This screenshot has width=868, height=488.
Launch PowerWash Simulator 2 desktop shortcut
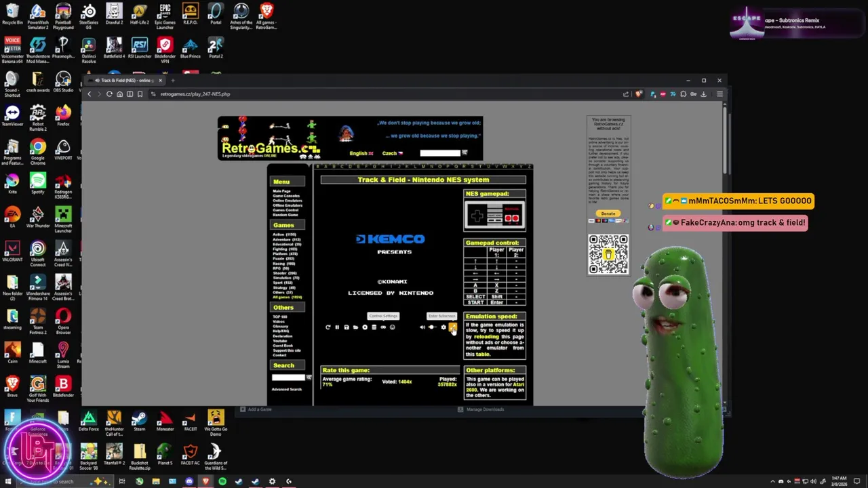point(37,16)
